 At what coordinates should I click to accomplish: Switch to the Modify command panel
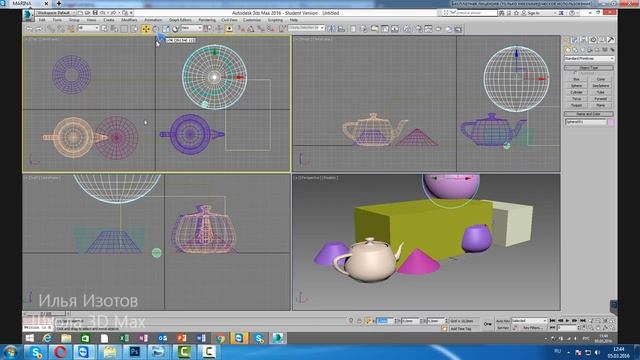[x=574, y=40]
